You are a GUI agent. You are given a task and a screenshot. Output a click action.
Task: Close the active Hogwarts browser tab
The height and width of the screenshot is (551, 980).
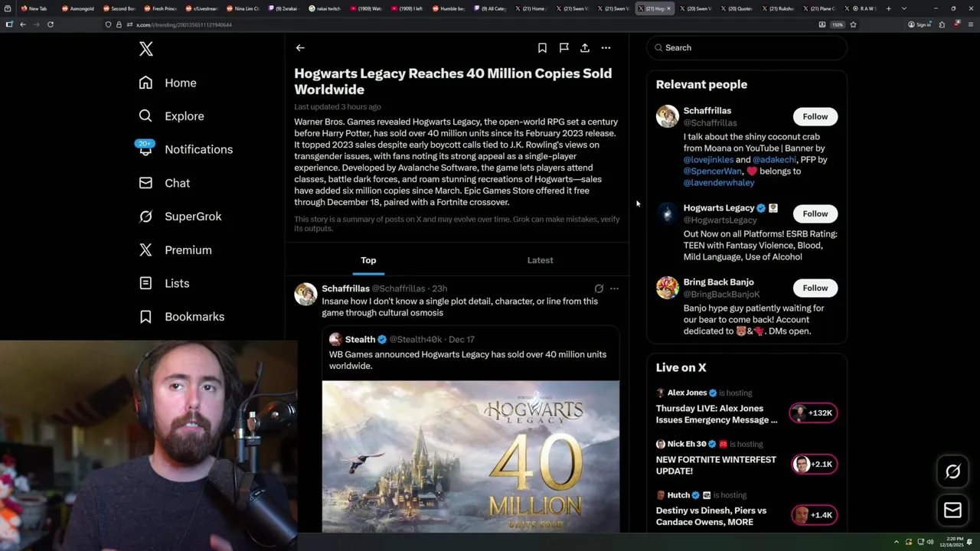tap(668, 8)
